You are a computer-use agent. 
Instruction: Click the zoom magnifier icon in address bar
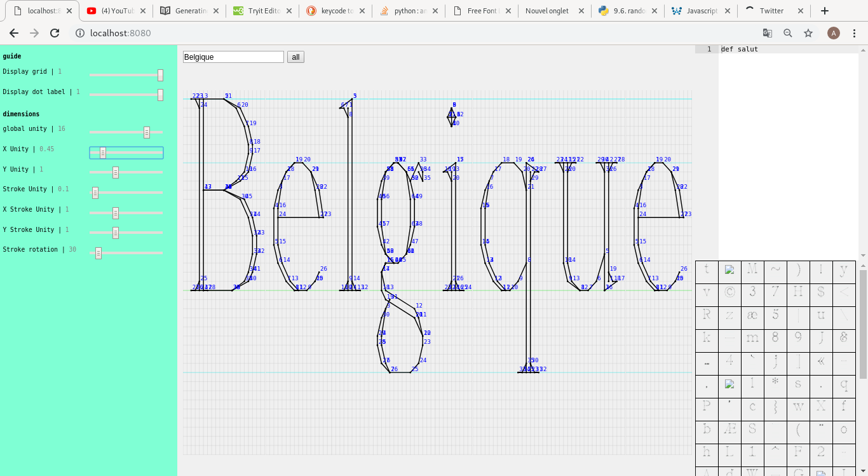pyautogui.click(x=788, y=33)
